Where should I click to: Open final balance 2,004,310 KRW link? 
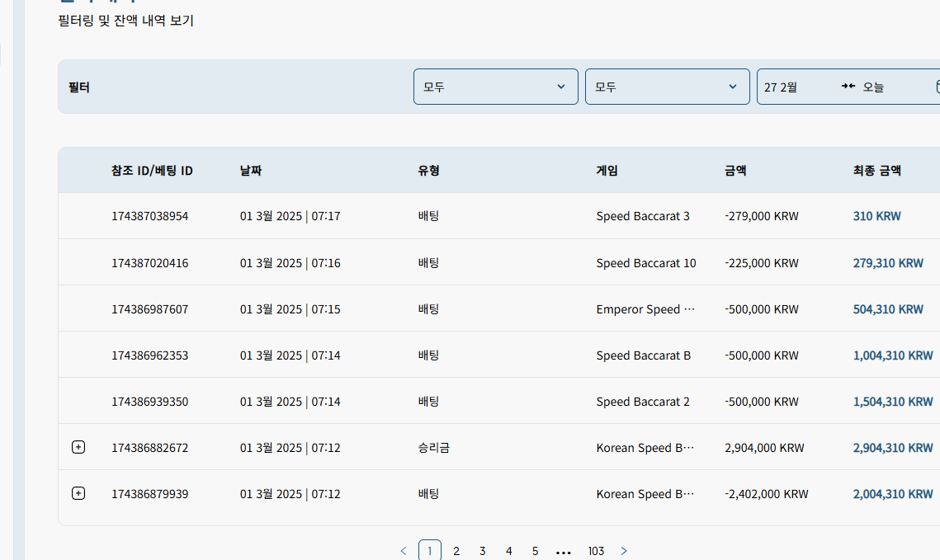[x=893, y=493]
